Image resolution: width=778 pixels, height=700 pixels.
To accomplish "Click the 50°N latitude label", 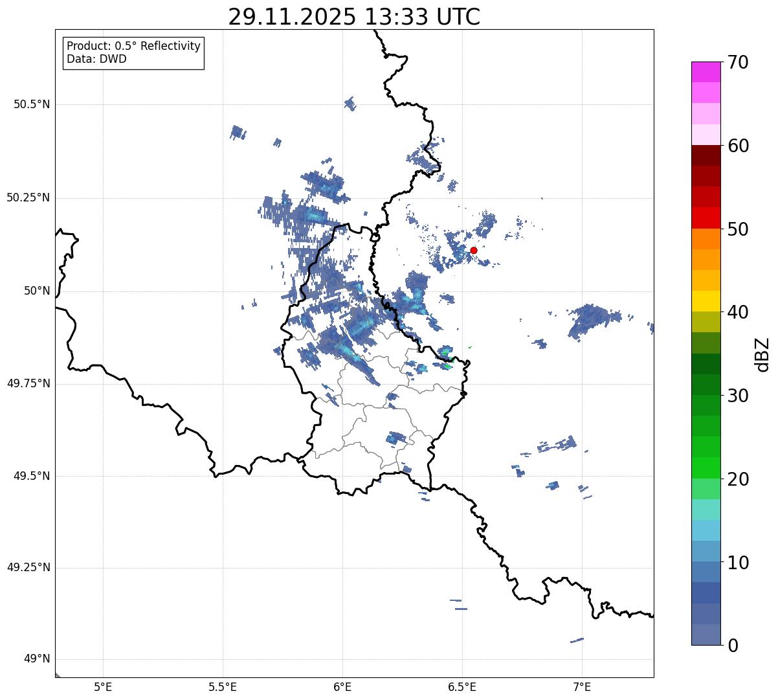I will (37, 291).
